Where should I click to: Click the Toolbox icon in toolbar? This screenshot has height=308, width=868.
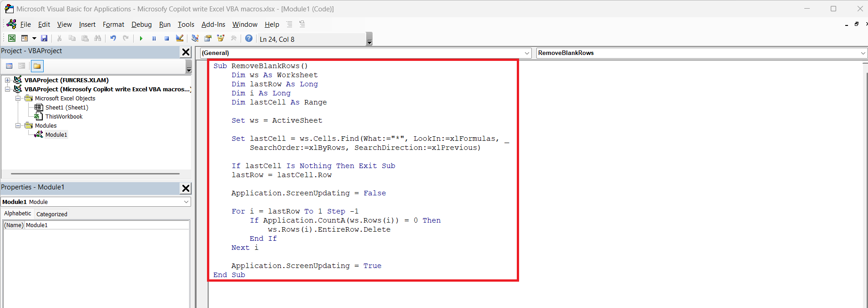point(234,39)
